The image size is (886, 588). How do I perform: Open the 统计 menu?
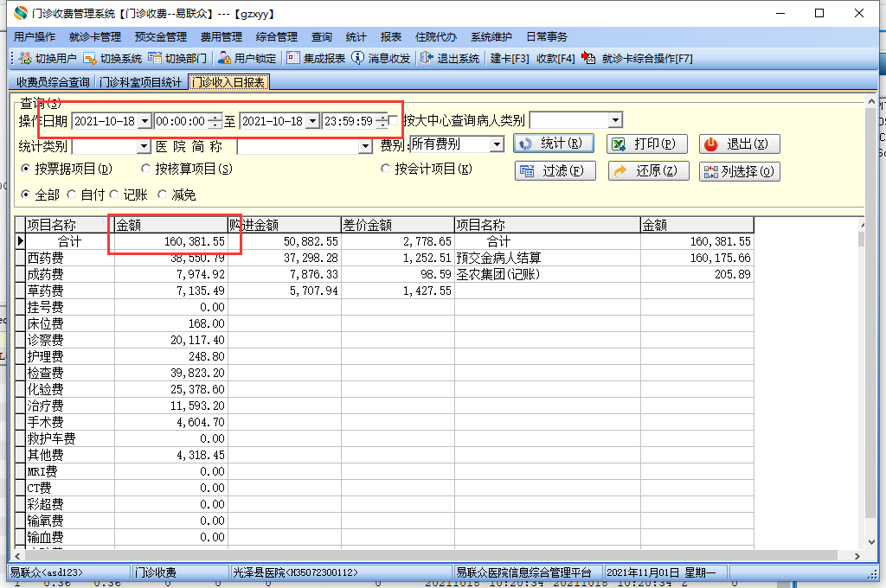tap(356, 36)
